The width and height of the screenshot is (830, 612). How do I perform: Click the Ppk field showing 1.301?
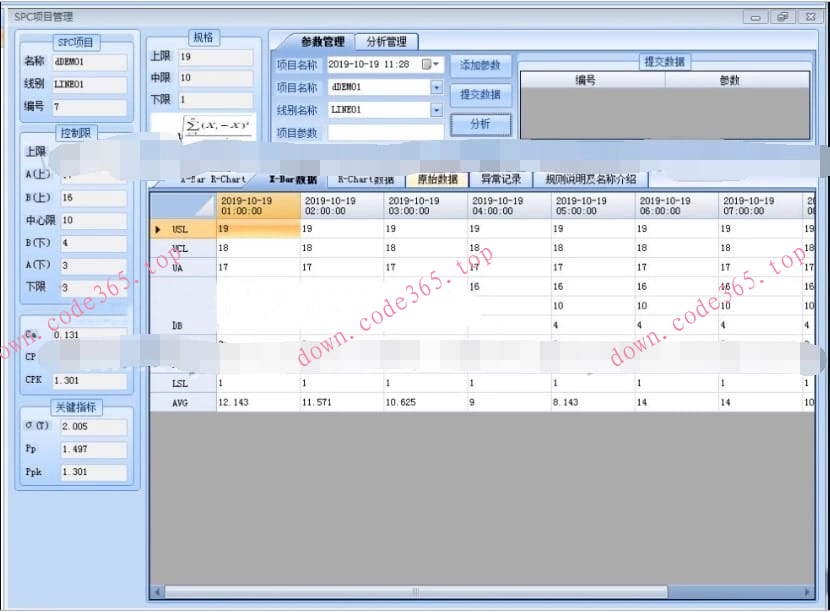click(x=94, y=472)
